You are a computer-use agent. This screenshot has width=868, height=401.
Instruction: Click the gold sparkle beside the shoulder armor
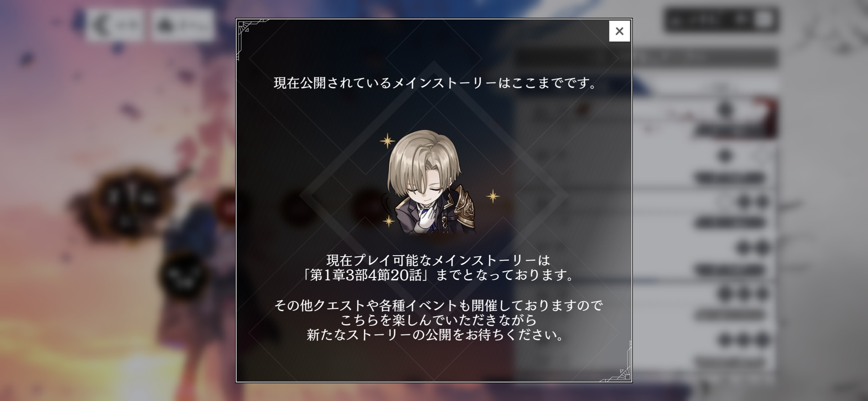pyautogui.click(x=493, y=196)
